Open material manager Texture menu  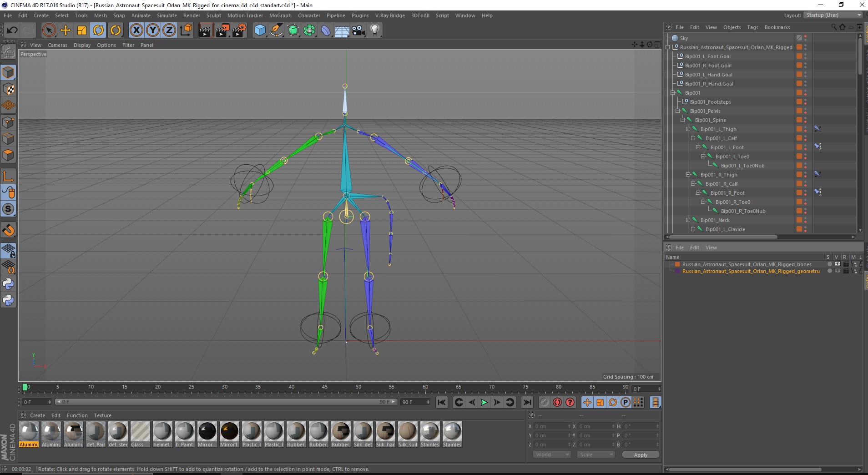click(102, 415)
